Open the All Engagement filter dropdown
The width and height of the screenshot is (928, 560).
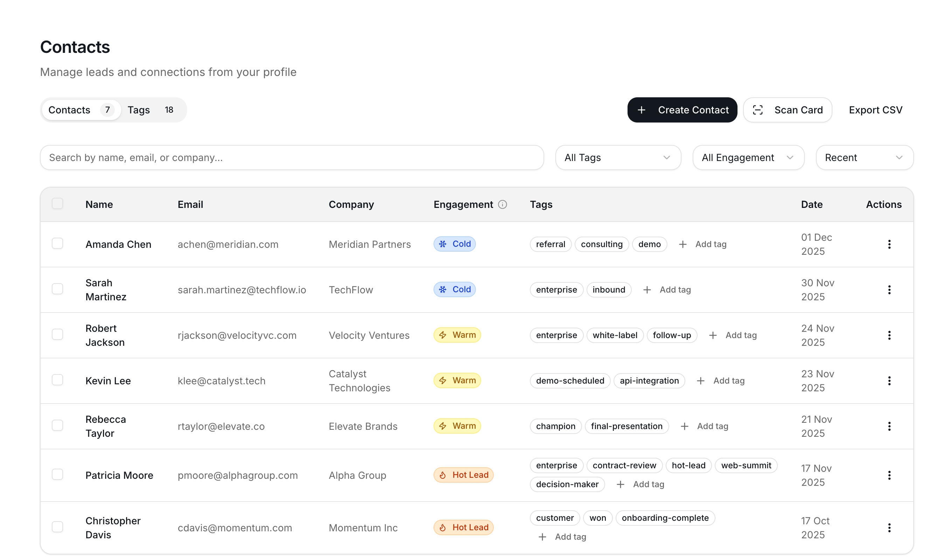click(748, 157)
